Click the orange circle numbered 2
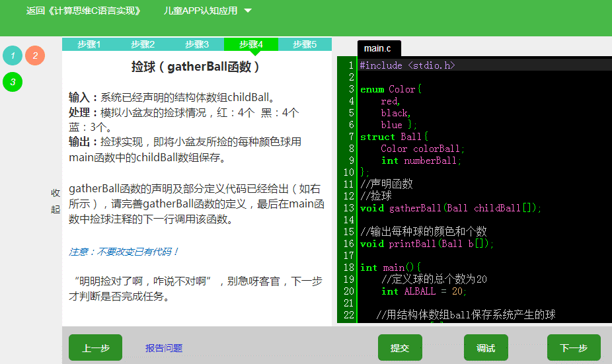The image size is (612, 364). pos(35,55)
